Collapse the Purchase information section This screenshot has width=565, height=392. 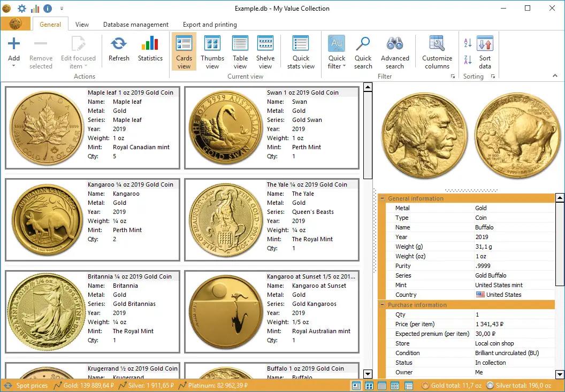pyautogui.click(x=383, y=305)
